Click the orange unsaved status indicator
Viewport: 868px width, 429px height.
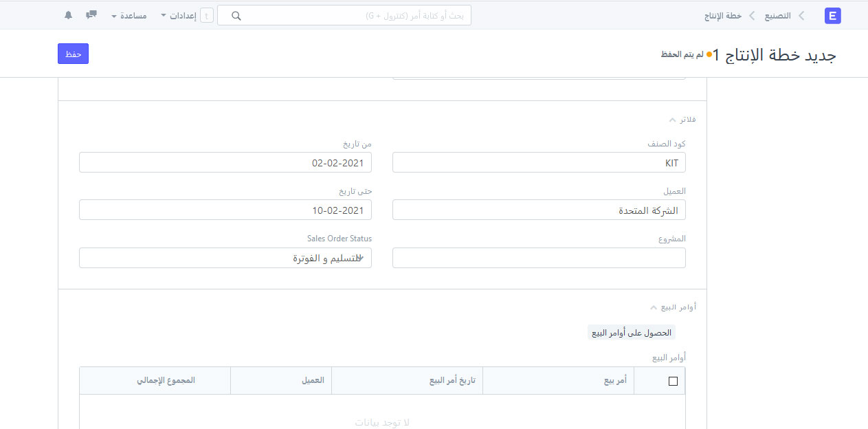(709, 54)
